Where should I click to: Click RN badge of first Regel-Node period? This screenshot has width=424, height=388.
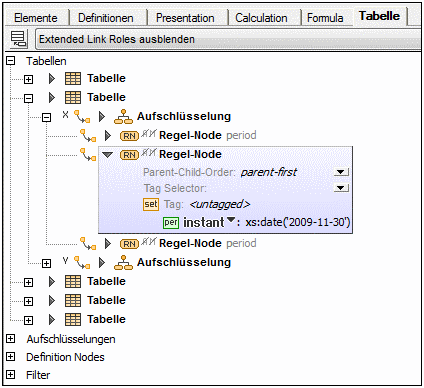coord(129,136)
